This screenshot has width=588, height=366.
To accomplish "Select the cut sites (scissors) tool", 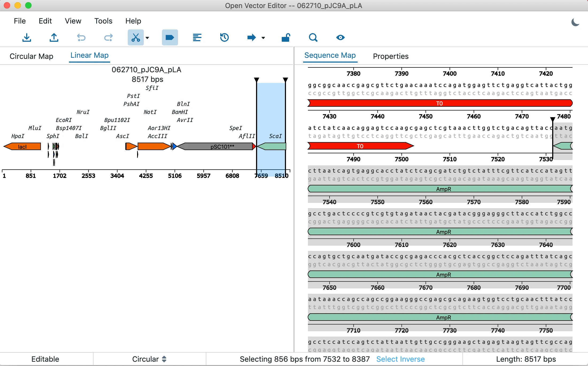I will [x=136, y=37].
